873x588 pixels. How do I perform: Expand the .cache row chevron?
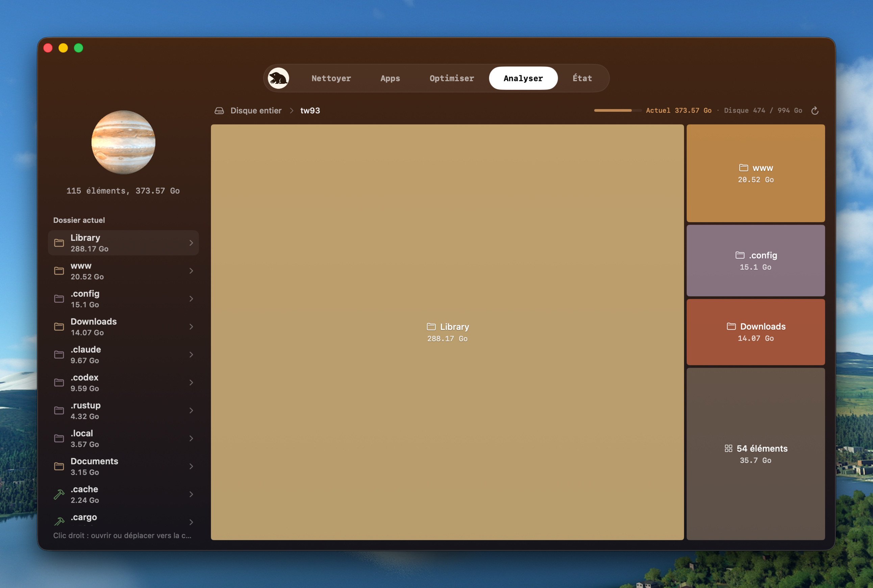(x=191, y=495)
